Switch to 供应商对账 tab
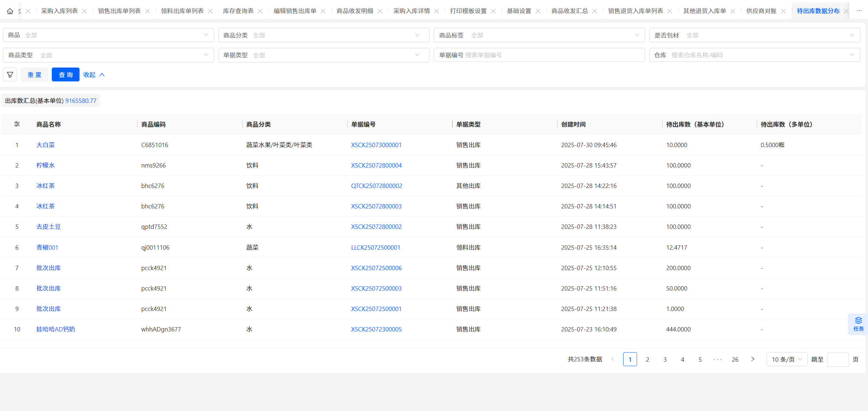The image size is (868, 411). click(761, 11)
